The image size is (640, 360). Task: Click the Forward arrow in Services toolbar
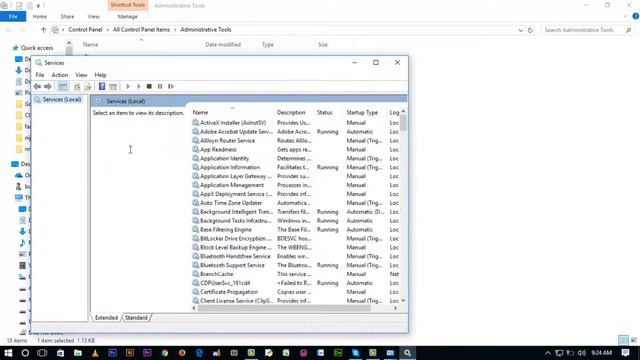[48, 87]
